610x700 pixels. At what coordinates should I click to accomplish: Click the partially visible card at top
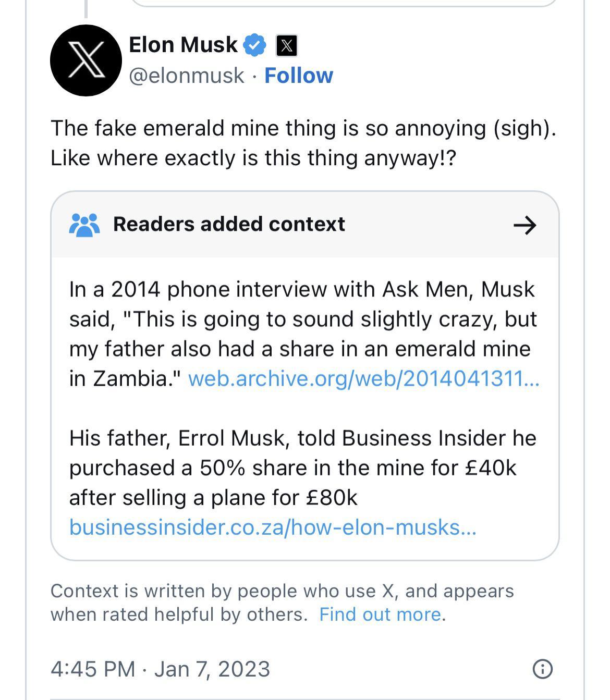point(344,3)
